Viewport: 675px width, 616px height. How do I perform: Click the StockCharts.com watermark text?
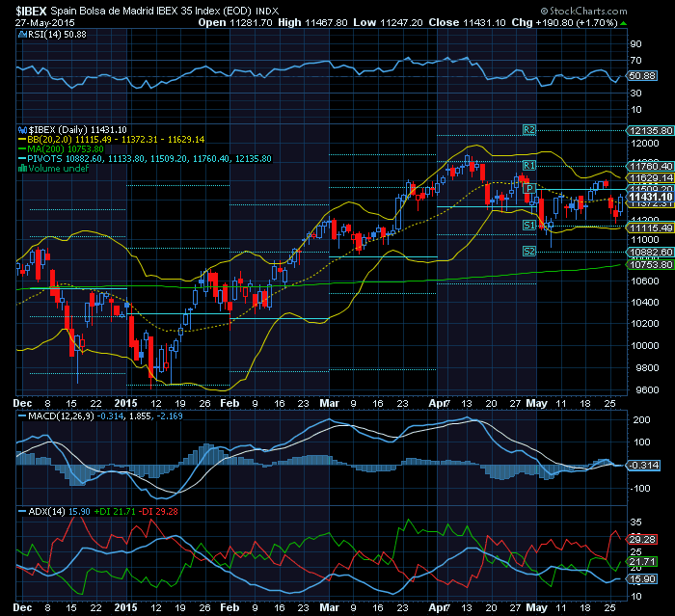click(x=584, y=12)
